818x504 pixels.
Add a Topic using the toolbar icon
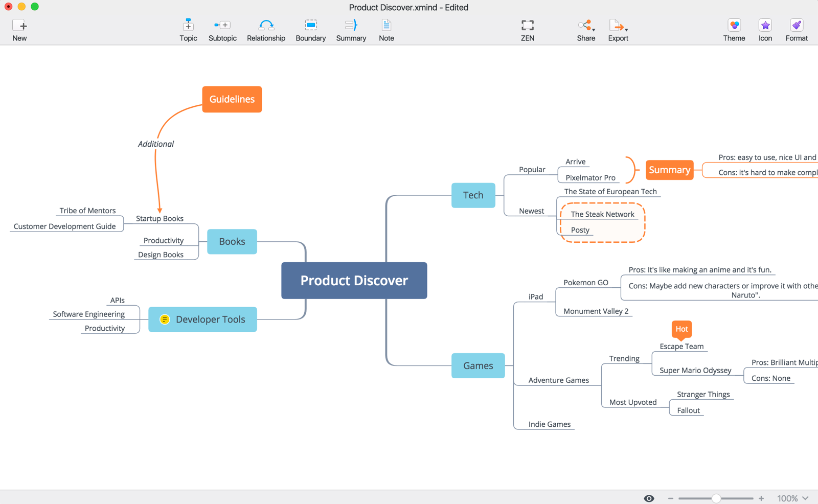[x=188, y=29]
